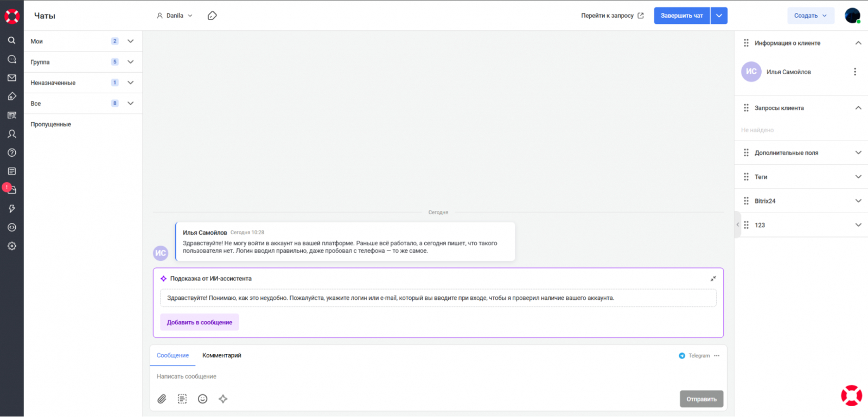Screen dimensions: 868x417
Task: Expand the Мои chats list
Action: pyautogui.click(x=131, y=41)
